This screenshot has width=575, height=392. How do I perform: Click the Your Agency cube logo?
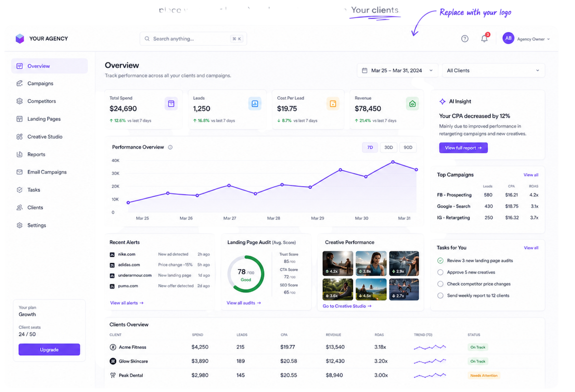coord(20,39)
